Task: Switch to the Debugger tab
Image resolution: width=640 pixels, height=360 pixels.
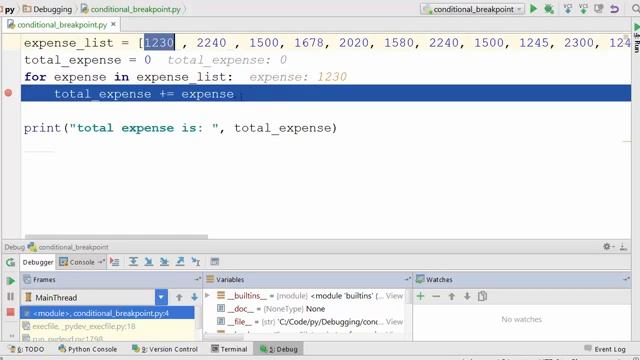Action: pyautogui.click(x=38, y=262)
